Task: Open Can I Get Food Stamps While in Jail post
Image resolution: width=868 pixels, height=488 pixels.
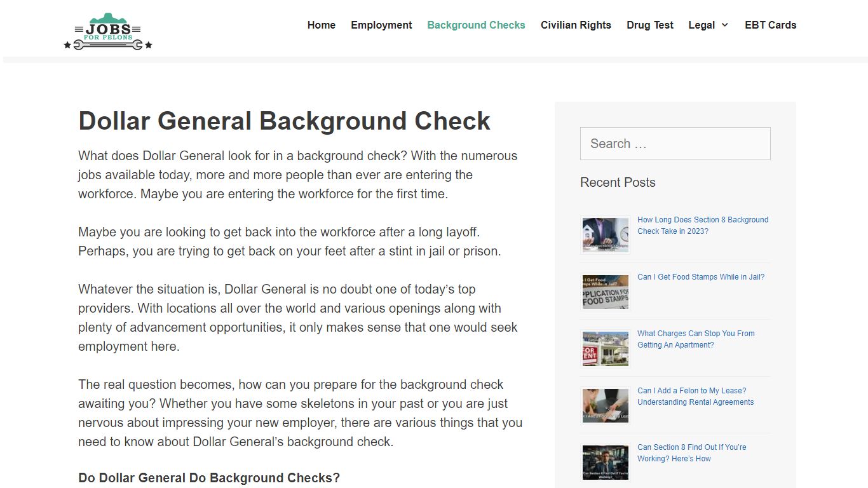Action: [x=701, y=277]
